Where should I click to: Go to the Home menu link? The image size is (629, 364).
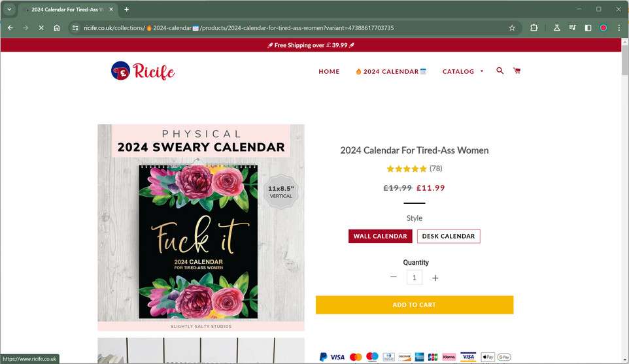point(329,71)
